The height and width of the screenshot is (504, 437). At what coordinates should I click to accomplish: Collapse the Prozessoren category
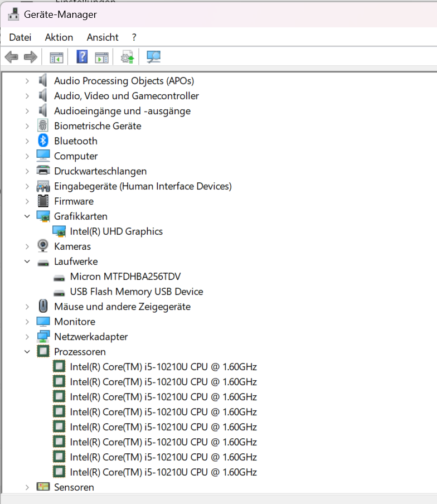(27, 352)
